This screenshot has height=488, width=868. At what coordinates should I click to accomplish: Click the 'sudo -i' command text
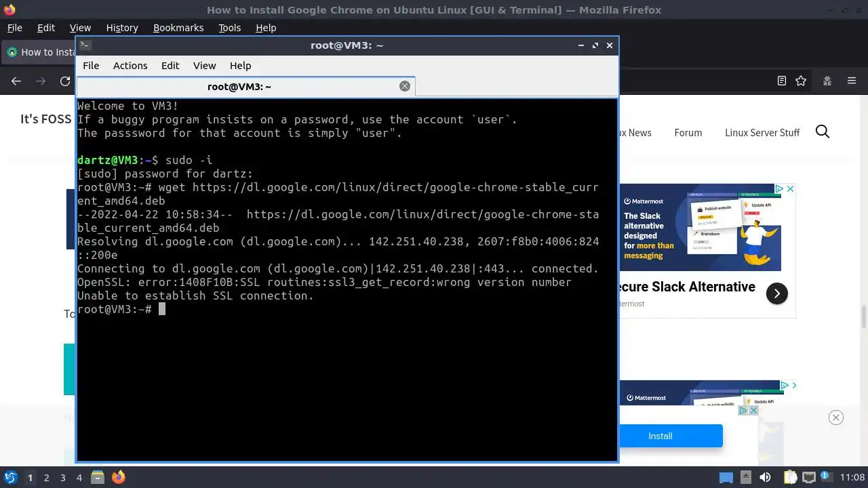pos(189,161)
